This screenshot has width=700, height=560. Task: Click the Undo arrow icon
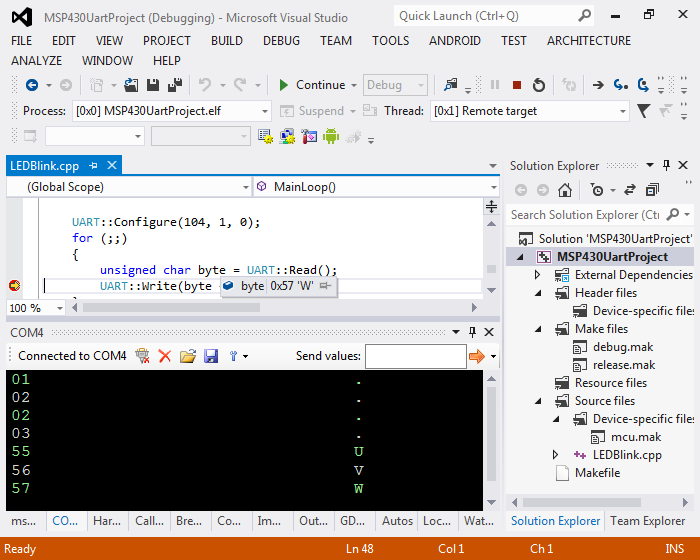coord(204,85)
